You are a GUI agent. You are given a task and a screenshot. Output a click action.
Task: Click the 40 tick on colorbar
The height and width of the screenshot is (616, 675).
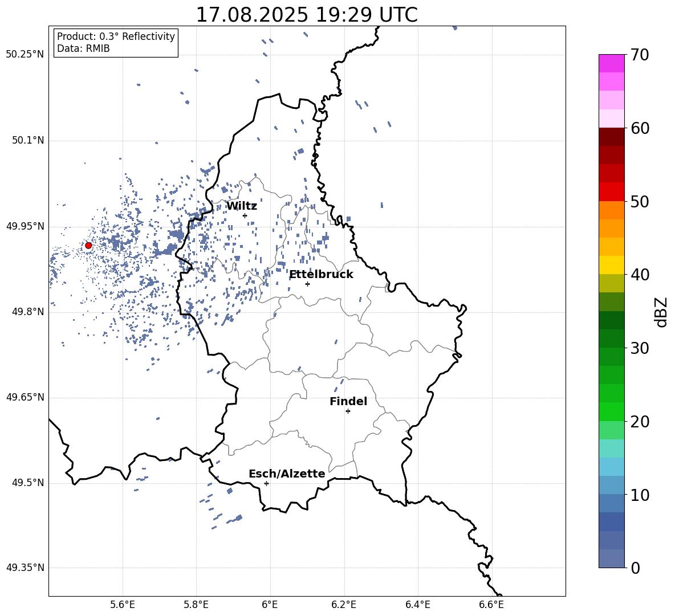tap(640, 275)
